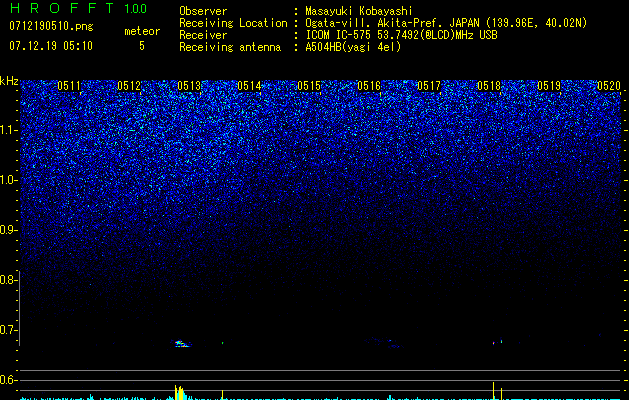Click the 0517 time marker
629x400 pixels.
coord(429,86)
